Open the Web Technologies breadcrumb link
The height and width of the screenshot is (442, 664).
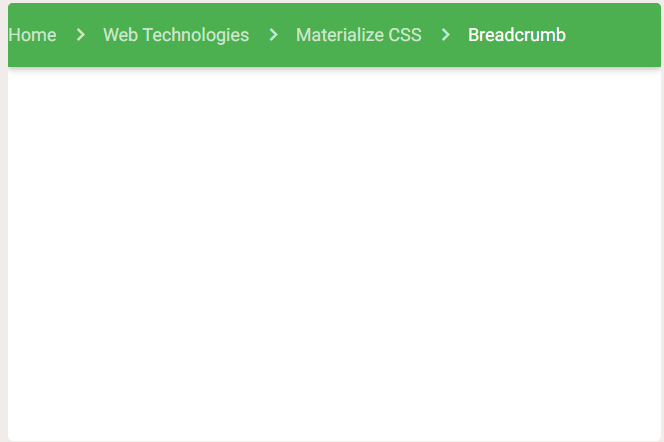click(176, 35)
